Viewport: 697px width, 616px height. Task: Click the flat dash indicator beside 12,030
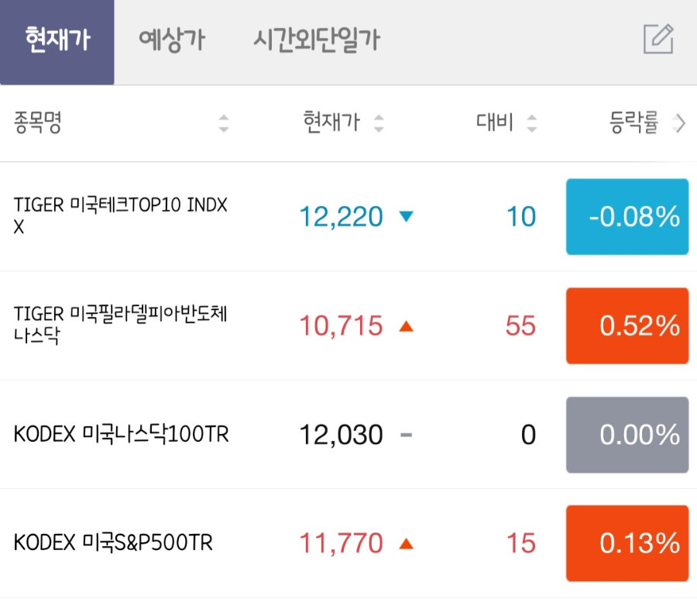[407, 435]
